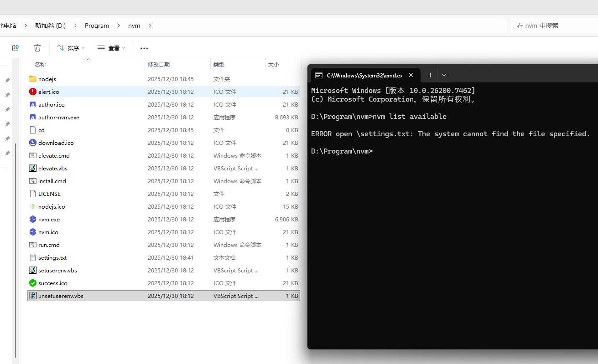Screen dimensions: 598x364
Task: Open the more options ellipsis menu
Action: pyautogui.click(x=144, y=48)
